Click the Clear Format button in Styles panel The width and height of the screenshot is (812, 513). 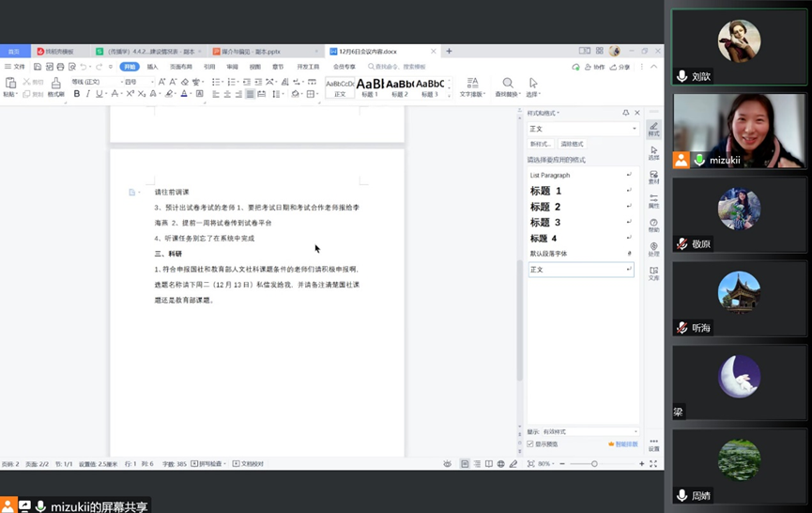pos(572,144)
